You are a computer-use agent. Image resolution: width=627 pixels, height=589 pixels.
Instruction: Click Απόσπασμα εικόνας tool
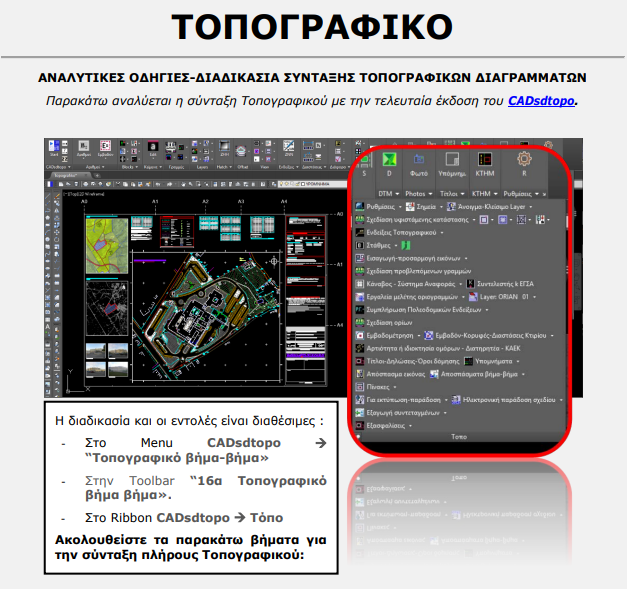pyautogui.click(x=390, y=374)
